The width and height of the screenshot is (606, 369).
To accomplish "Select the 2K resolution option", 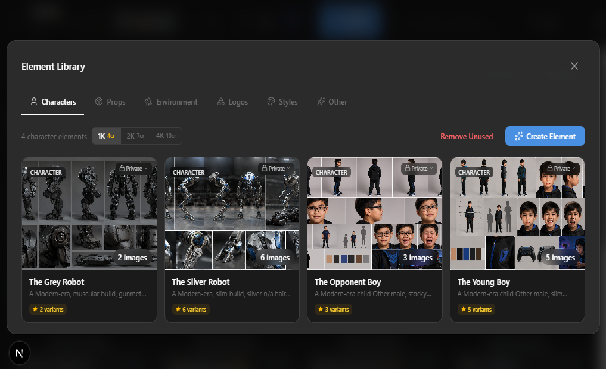I will [x=135, y=136].
